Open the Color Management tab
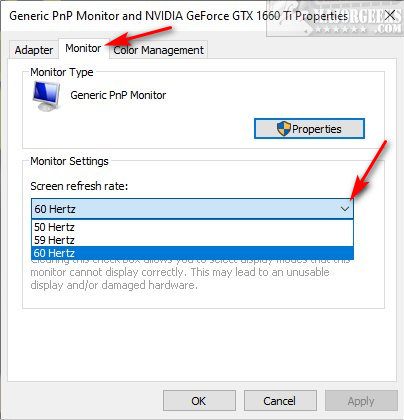404x420 pixels. pyautogui.click(x=158, y=50)
